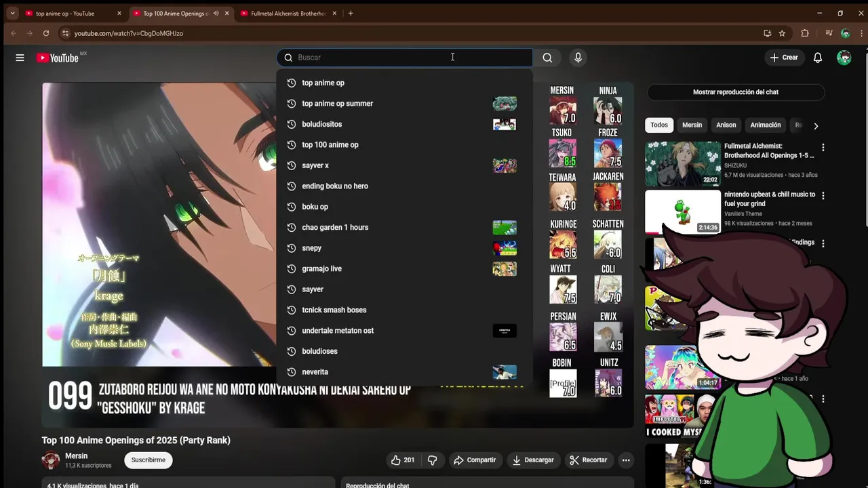
Task: Open the extensions puzzle icon
Action: (805, 33)
